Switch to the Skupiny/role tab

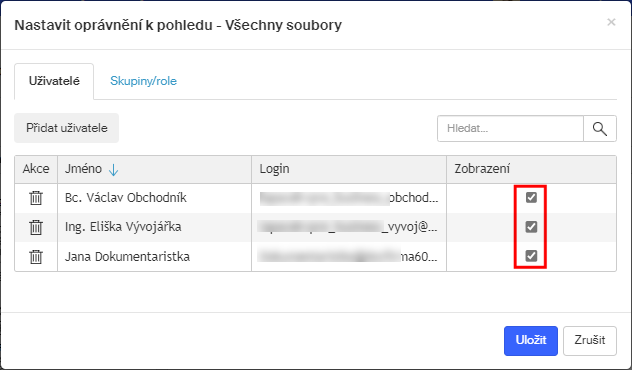tap(143, 81)
